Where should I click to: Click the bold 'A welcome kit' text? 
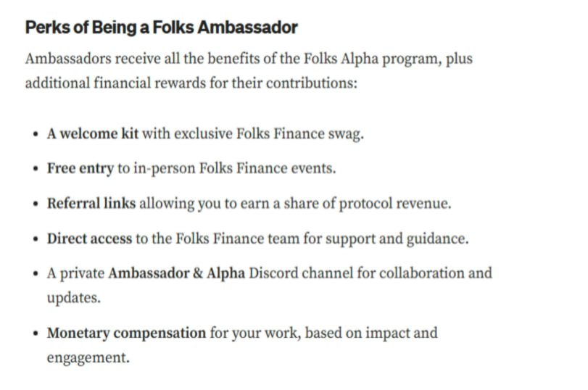(93, 133)
